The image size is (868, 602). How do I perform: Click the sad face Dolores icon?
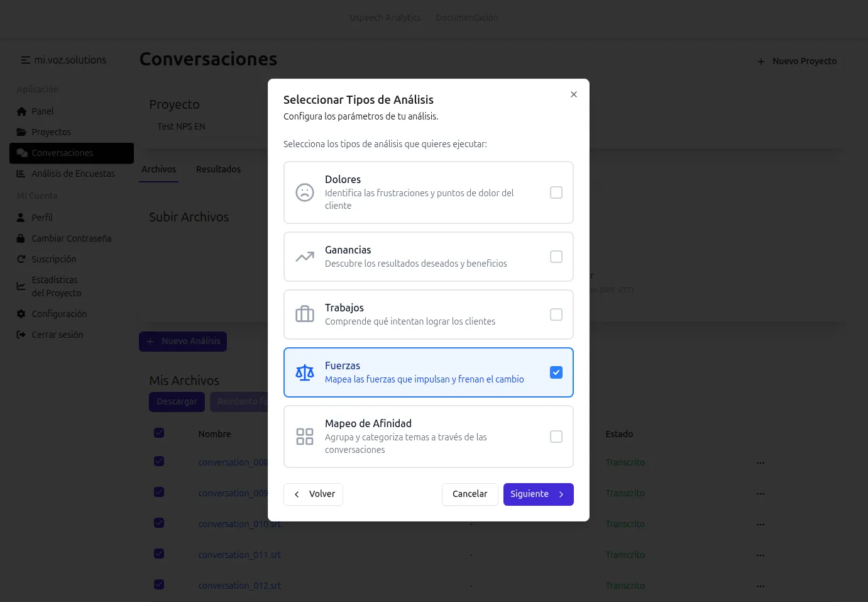305,192
